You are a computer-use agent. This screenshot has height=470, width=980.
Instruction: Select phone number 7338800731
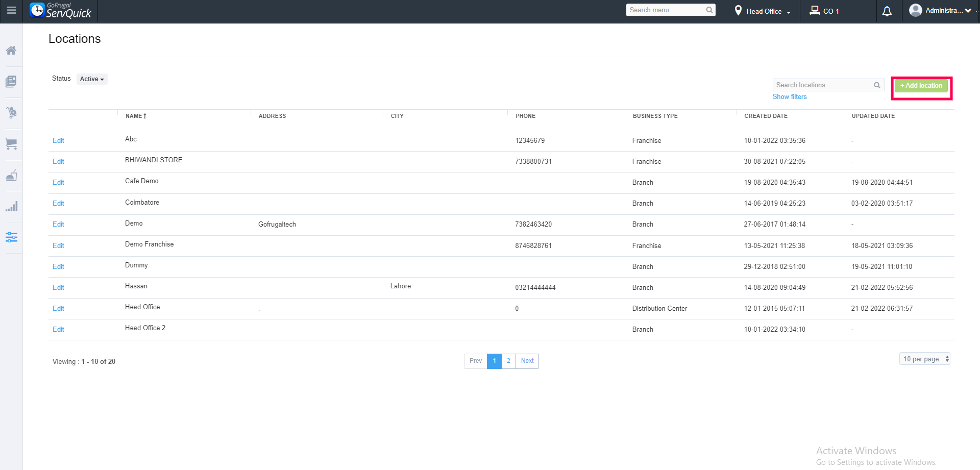533,162
